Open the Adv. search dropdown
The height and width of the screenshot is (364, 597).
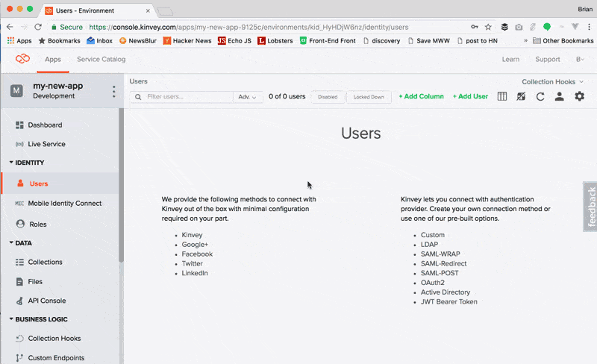coord(249,97)
